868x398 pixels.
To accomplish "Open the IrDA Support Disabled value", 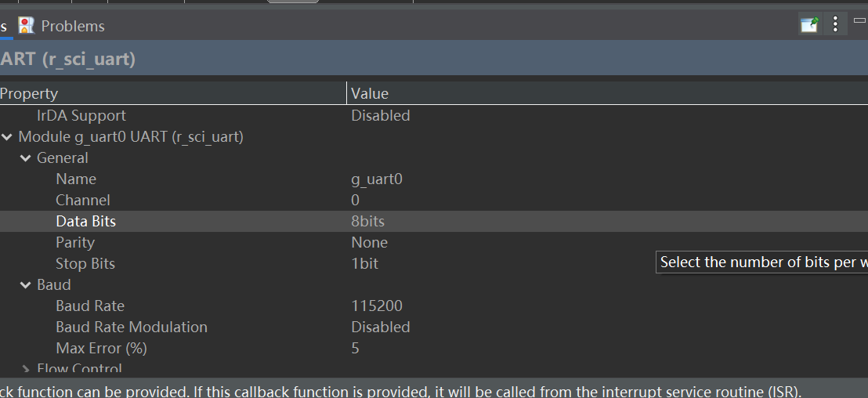I will 380,115.
